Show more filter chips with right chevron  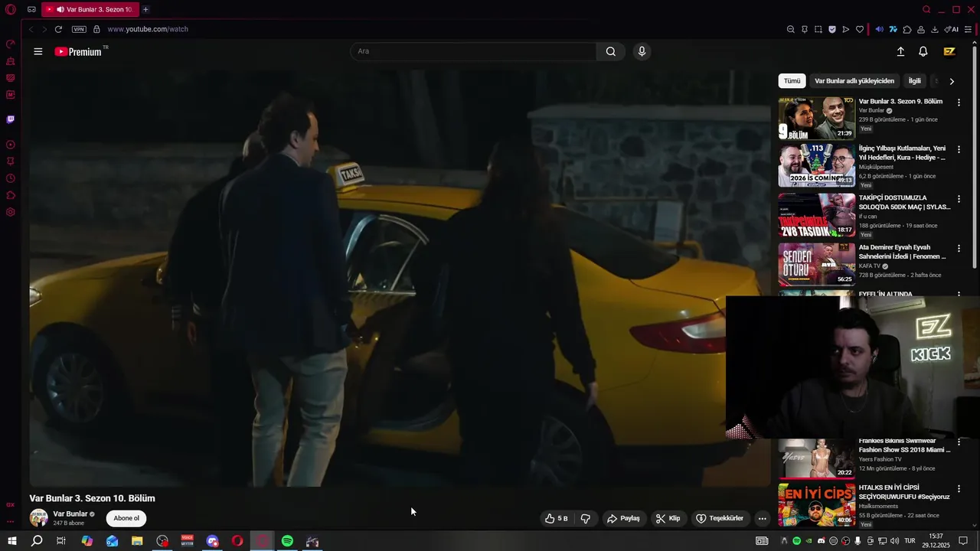[x=952, y=81]
